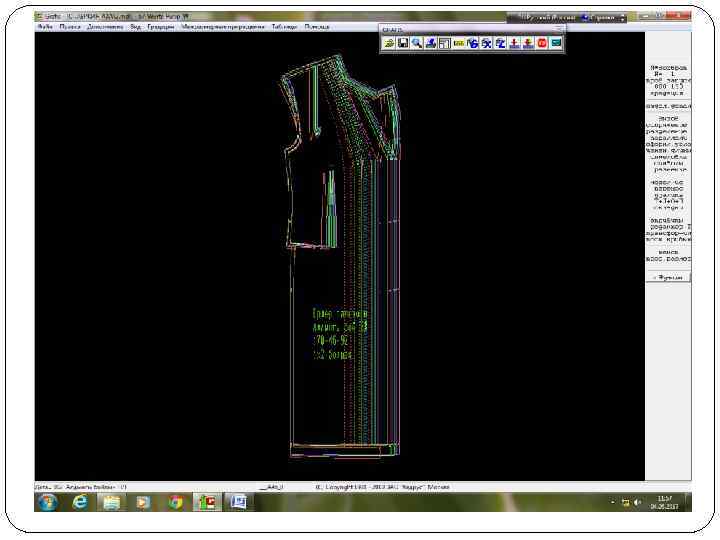The width and height of the screenshot is (720, 540).
Task: Click the Функции button in right panel
Action: [668, 277]
